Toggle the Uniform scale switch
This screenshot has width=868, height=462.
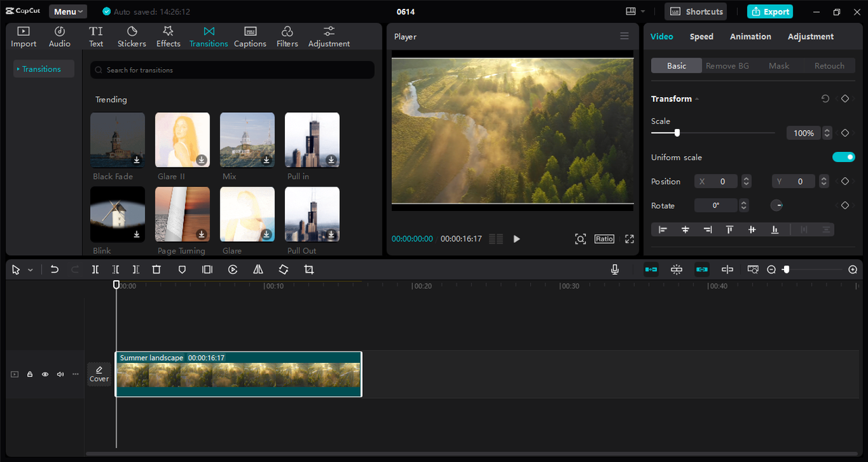click(x=844, y=157)
